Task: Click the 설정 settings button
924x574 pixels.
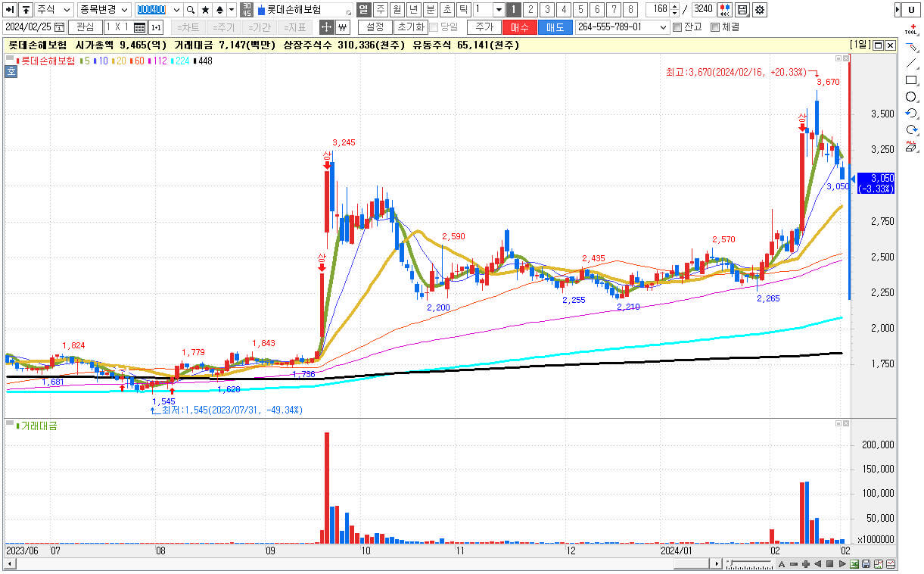Action: tap(374, 27)
